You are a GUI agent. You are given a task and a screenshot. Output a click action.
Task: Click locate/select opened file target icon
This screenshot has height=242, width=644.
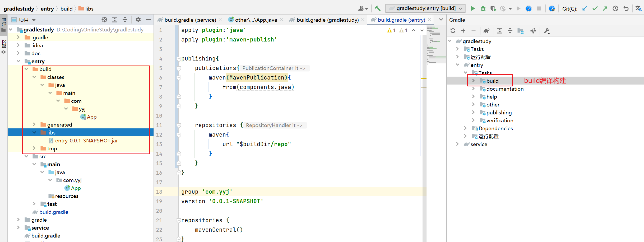pos(104,20)
